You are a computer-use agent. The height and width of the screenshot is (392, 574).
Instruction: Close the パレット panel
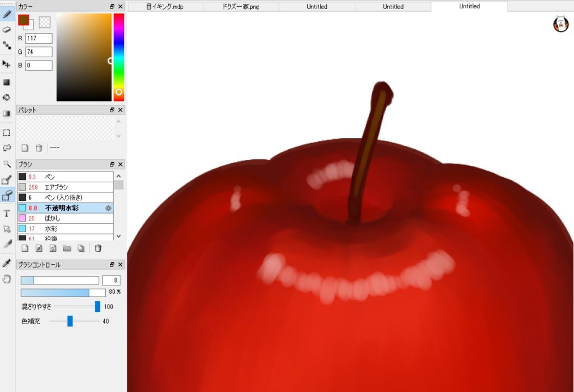[121, 110]
